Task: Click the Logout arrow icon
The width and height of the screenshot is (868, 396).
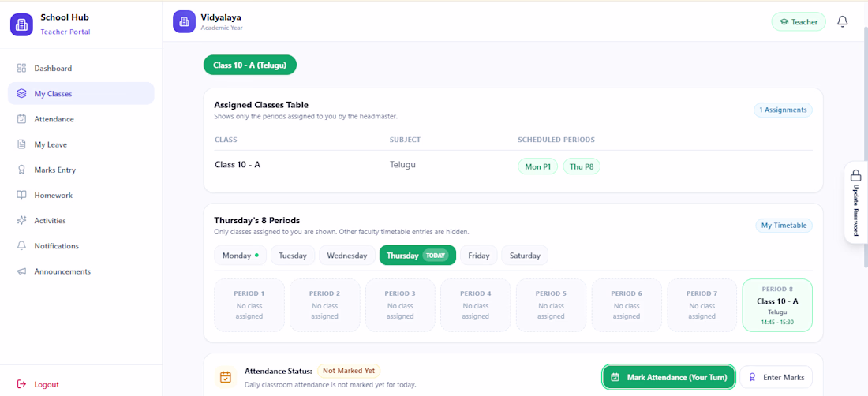Action: (x=21, y=384)
